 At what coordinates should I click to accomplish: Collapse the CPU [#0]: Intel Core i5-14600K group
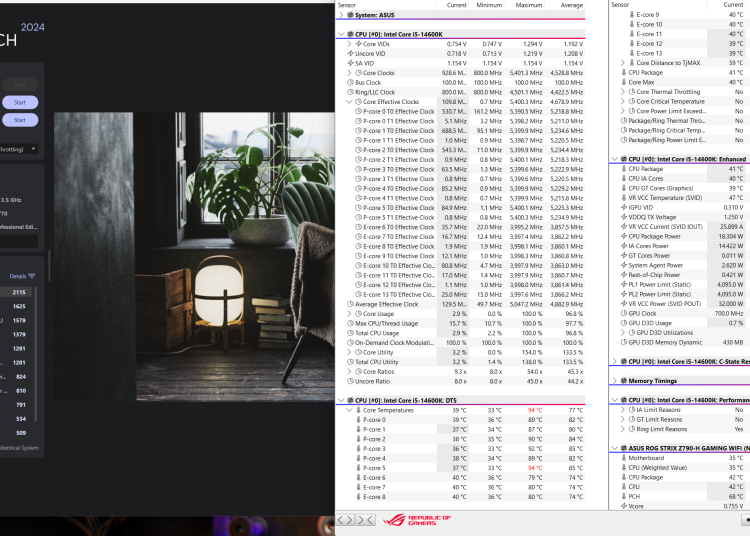pos(341,34)
